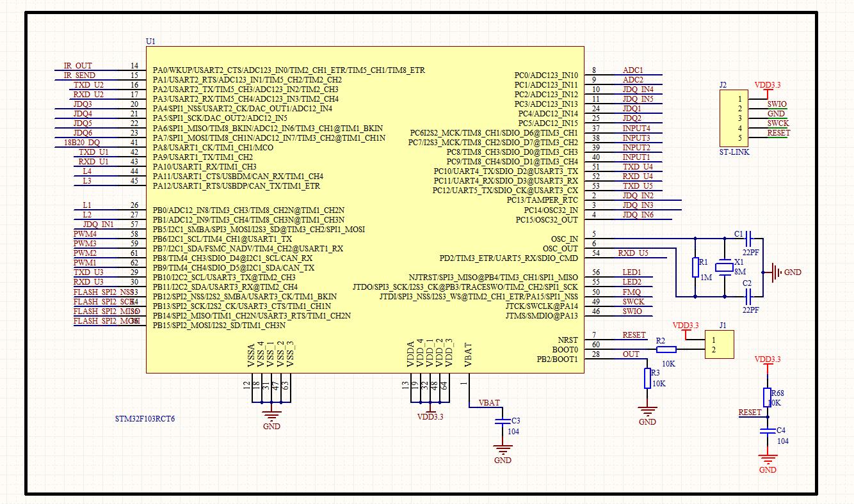Click the TXD_U2 net label
Screen dimensions: 854x504
[88, 85]
